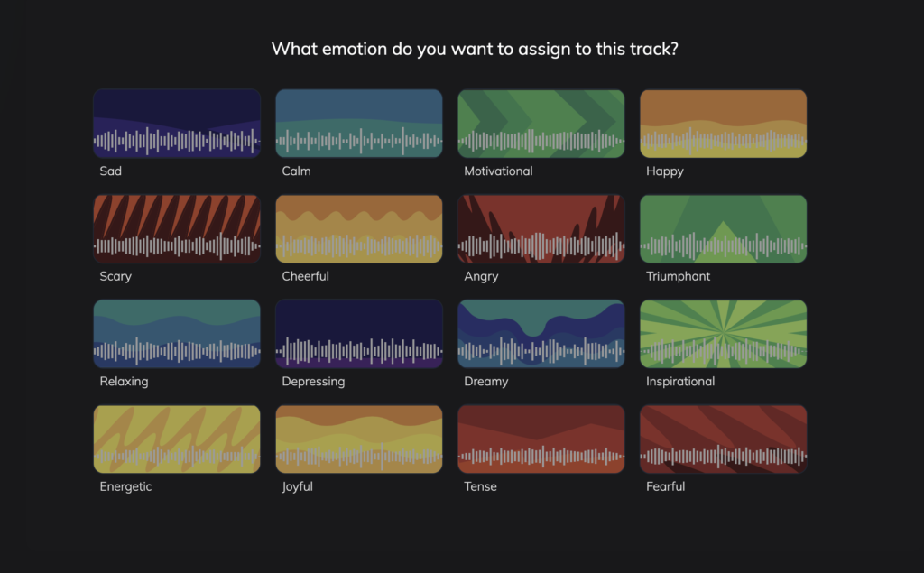Select the Joyful emotion thumbnail
Screen dimensions: 924x573
pyautogui.click(x=359, y=439)
